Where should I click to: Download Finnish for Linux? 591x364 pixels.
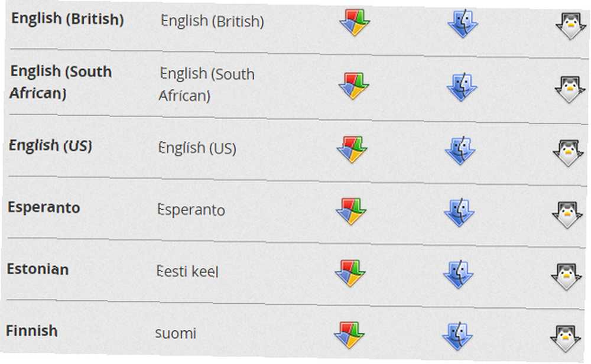point(566,339)
